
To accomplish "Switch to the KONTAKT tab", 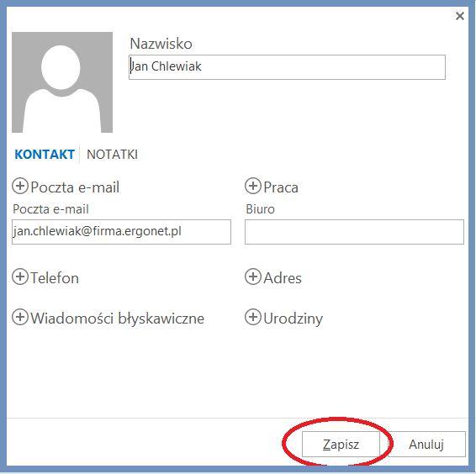I will (x=45, y=155).
